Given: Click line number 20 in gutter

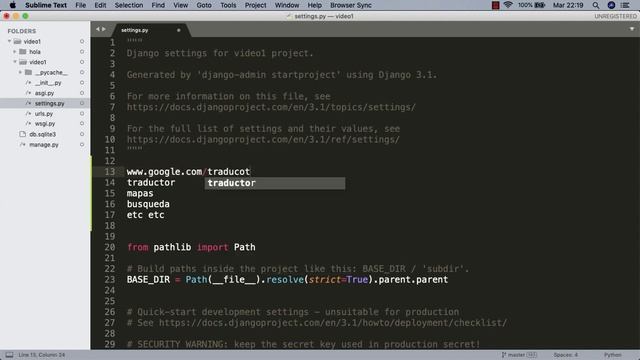Looking at the screenshot, I should (109, 247).
